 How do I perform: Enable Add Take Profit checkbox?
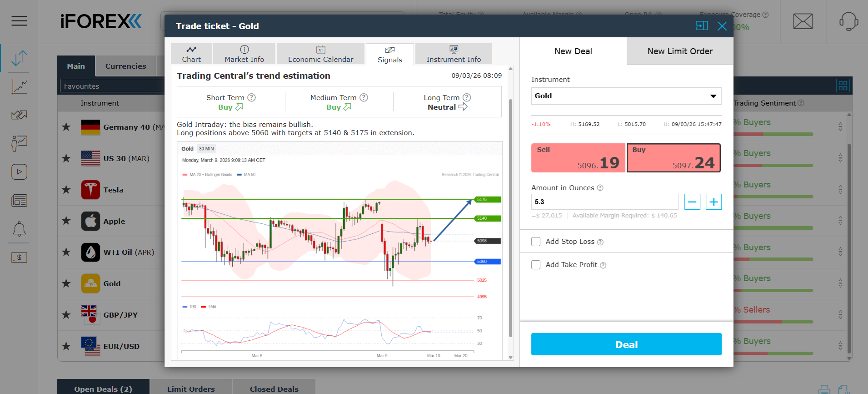click(536, 265)
